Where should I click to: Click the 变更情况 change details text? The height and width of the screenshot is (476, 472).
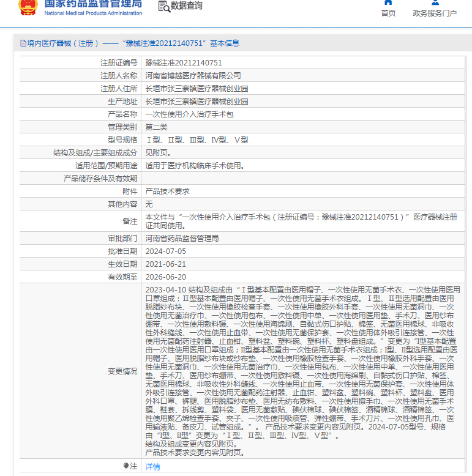pyautogui.click(x=302, y=371)
